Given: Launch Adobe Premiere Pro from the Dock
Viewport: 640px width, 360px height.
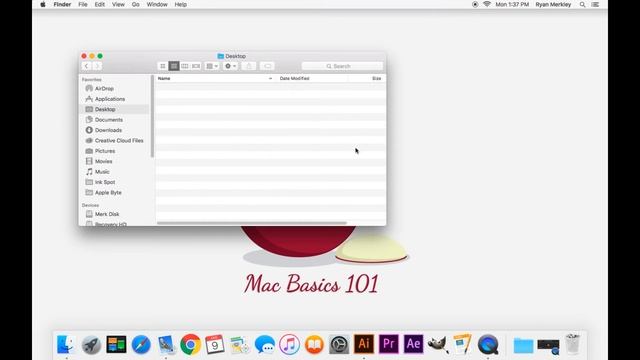Looking at the screenshot, I should pos(389,344).
